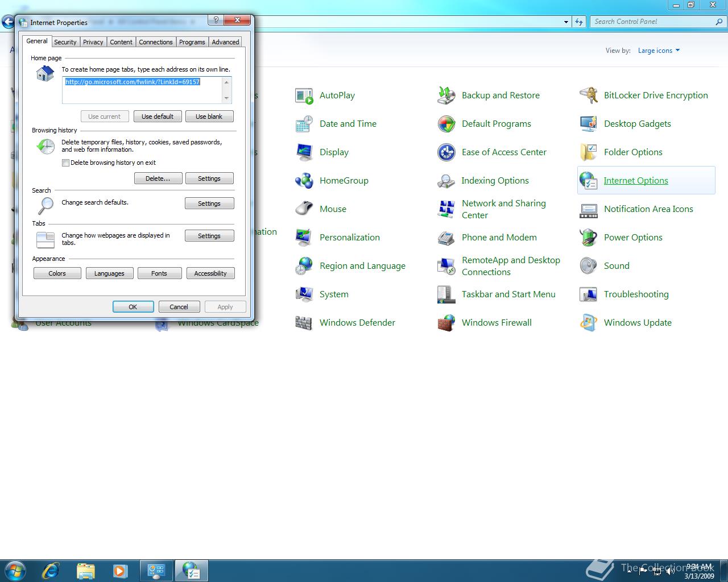The image size is (728, 582).
Task: Click the Phone and Modem icon
Action: (x=446, y=238)
